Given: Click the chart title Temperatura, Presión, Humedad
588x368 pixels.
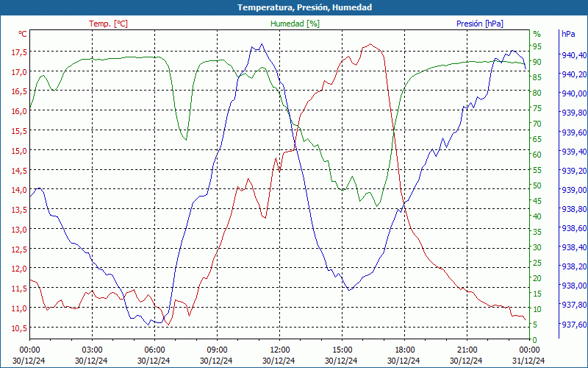Looking at the screenshot, I should coord(304,7).
